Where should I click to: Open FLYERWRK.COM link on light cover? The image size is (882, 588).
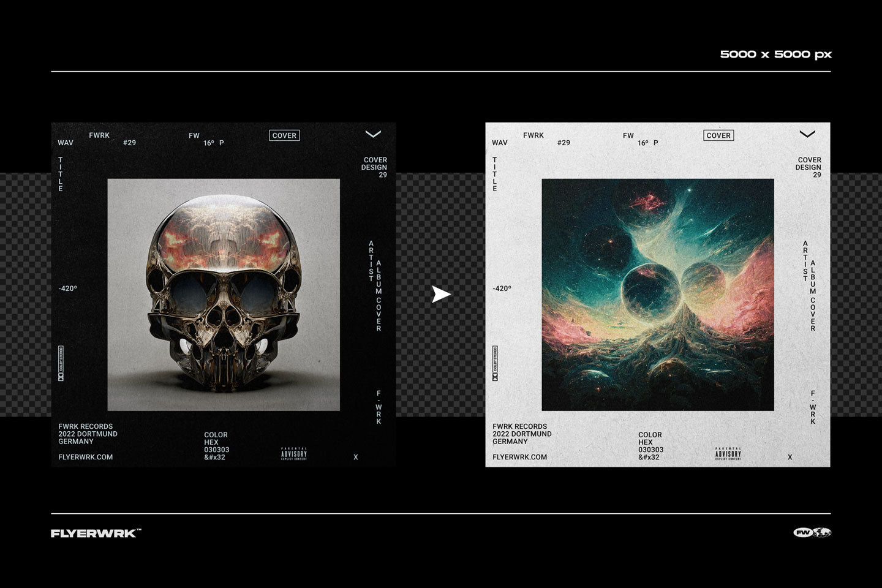click(520, 457)
